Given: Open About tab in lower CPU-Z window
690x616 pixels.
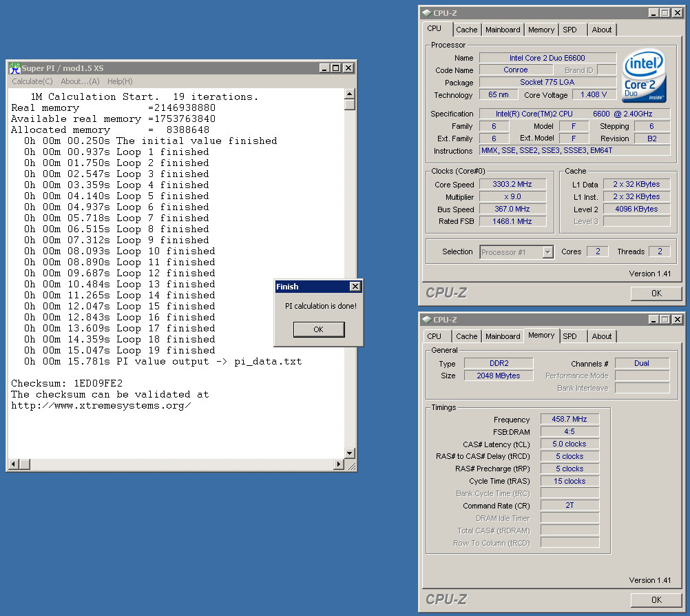Looking at the screenshot, I should point(602,336).
